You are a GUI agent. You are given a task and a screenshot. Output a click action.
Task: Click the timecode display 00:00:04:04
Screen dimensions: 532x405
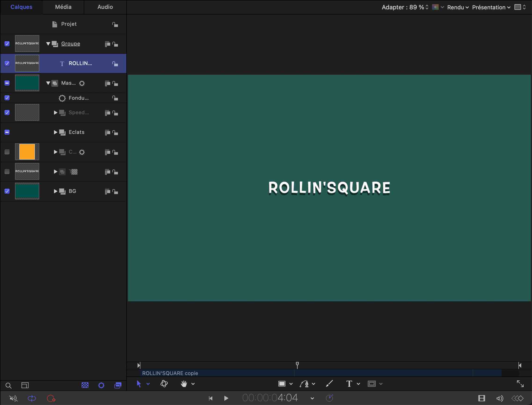tap(270, 398)
